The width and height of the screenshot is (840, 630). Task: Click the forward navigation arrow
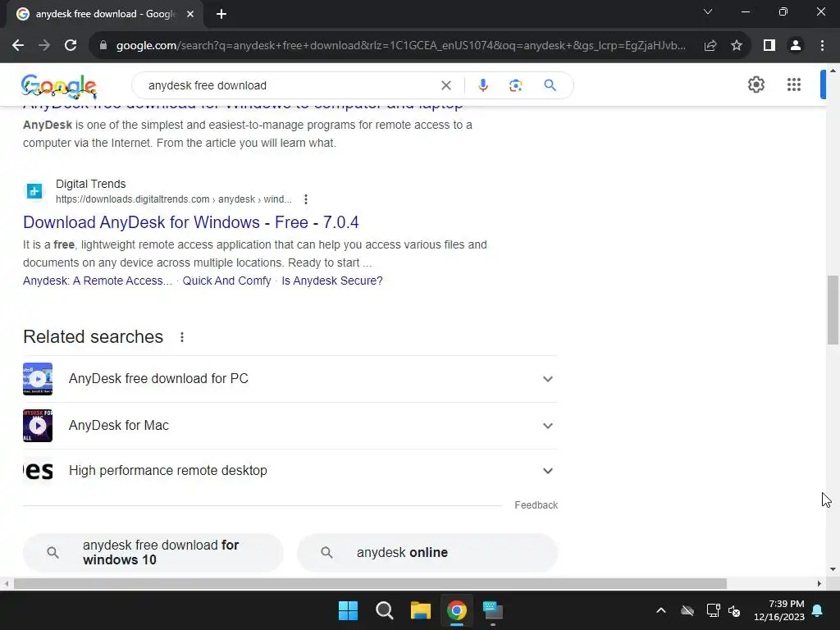pos(44,46)
